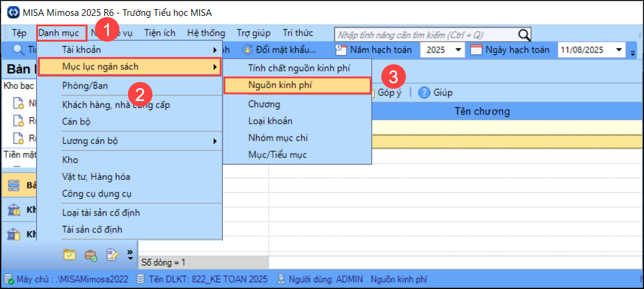This screenshot has height=289, width=644.
Task: Click the Bàn làm việc list icon in sidebar
Action: coord(14,186)
